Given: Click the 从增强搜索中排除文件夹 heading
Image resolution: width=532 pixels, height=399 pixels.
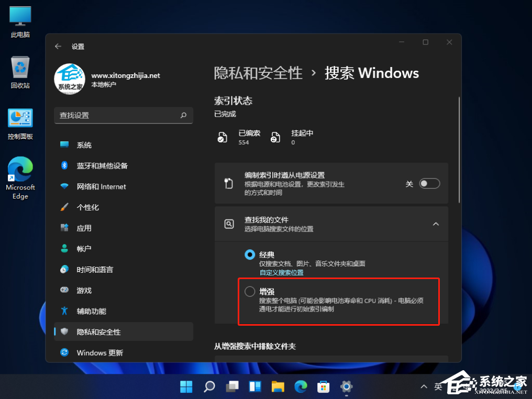Looking at the screenshot, I should [x=255, y=346].
